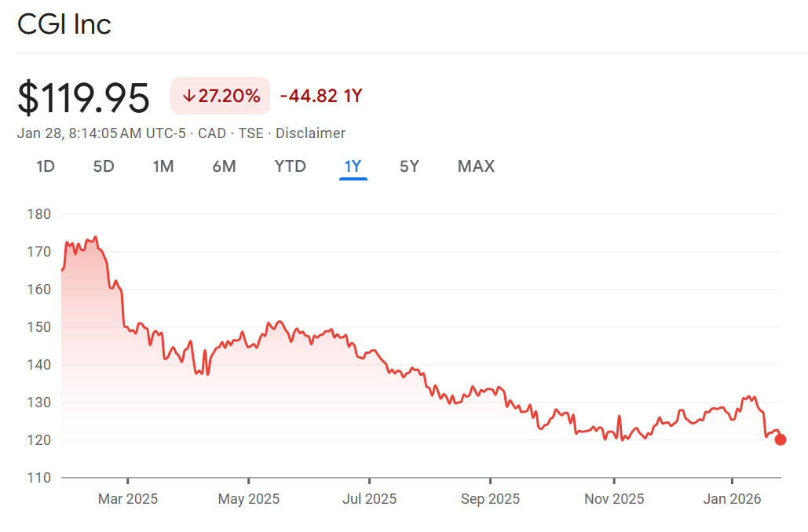
Task: Click the Mar 2025 axis label
Action: click(x=128, y=499)
